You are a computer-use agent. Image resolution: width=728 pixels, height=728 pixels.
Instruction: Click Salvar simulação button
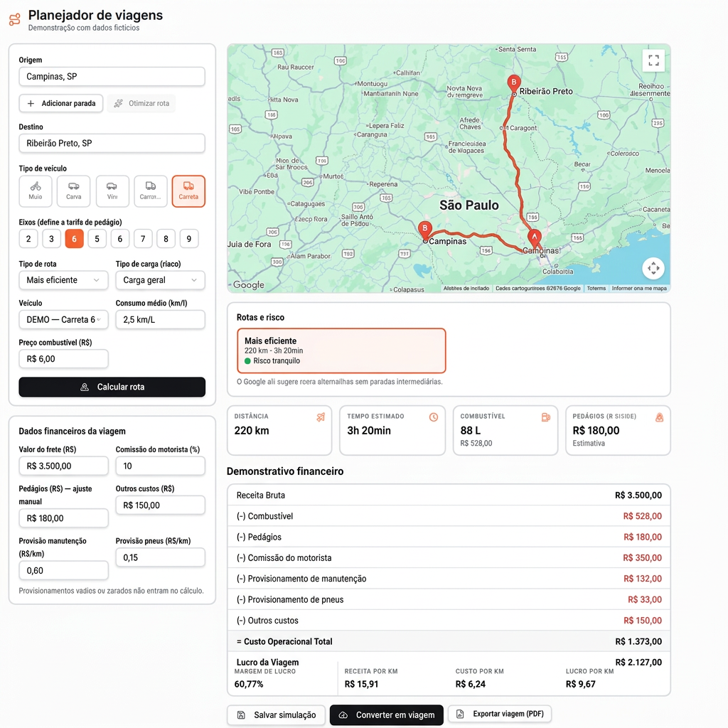click(x=277, y=715)
